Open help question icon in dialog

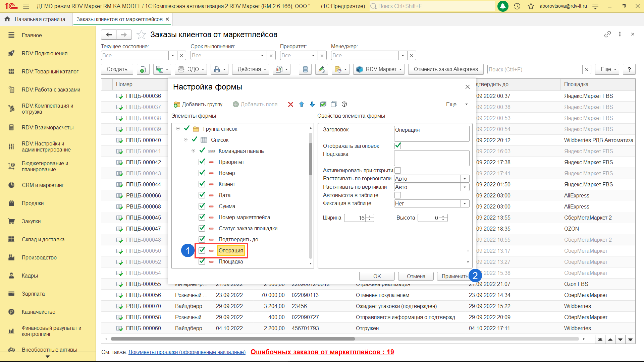[x=344, y=104]
